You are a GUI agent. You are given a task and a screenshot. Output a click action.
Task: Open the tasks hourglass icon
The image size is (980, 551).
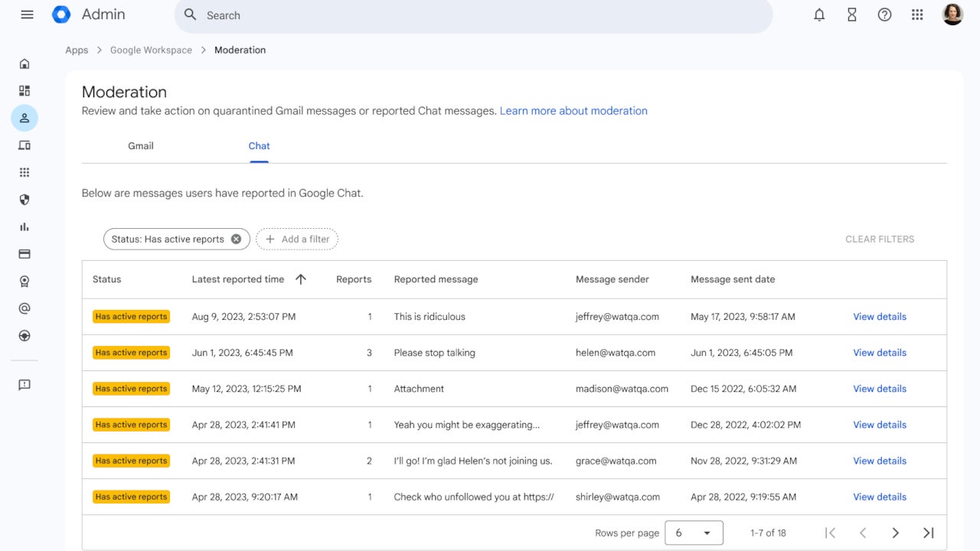point(851,15)
